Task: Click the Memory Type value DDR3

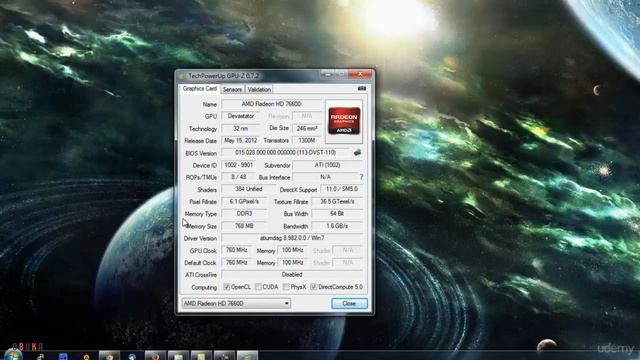Action: coord(244,213)
